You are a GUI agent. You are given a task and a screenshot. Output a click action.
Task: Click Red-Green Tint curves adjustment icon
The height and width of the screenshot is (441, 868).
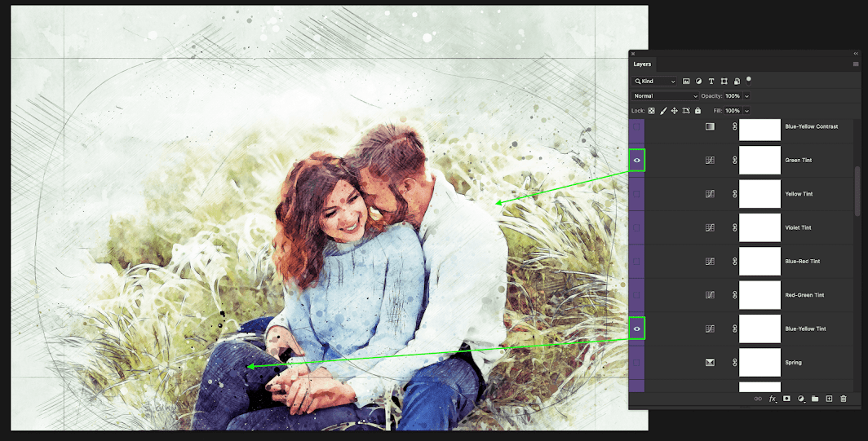pos(710,295)
